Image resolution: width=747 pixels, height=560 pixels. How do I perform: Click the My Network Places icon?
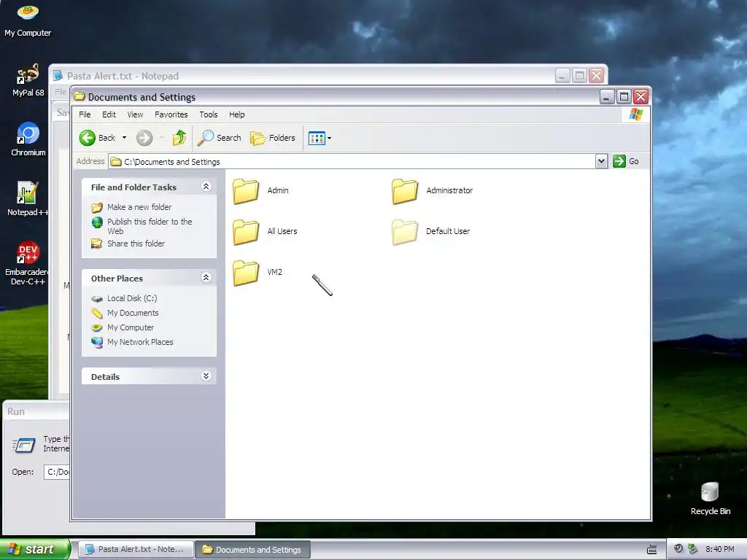97,343
